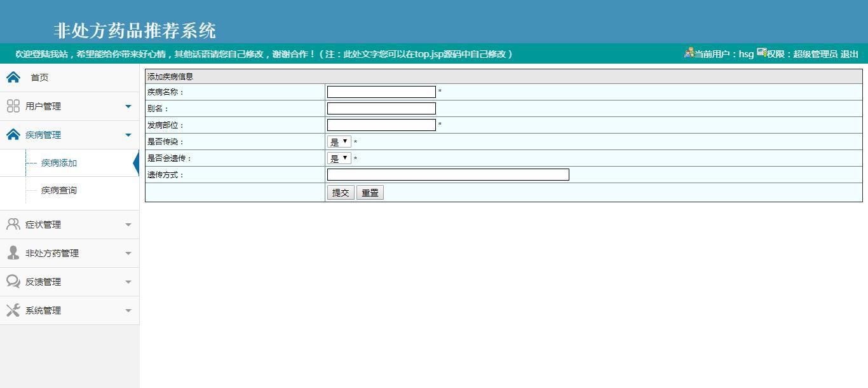The width and height of the screenshot is (868, 388).
Task: Expand the 用户管理 arrow
Action: point(128,106)
